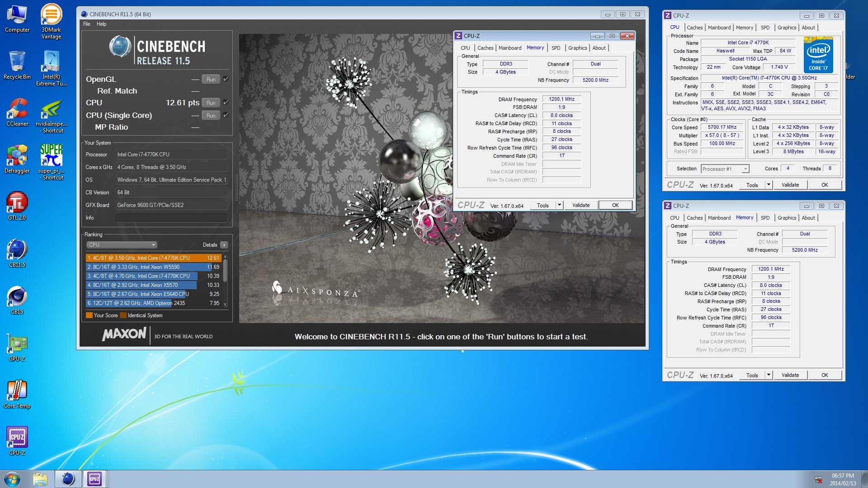Select ranking row Intel Xeon W5590
The image size is (868, 488).
(x=153, y=267)
